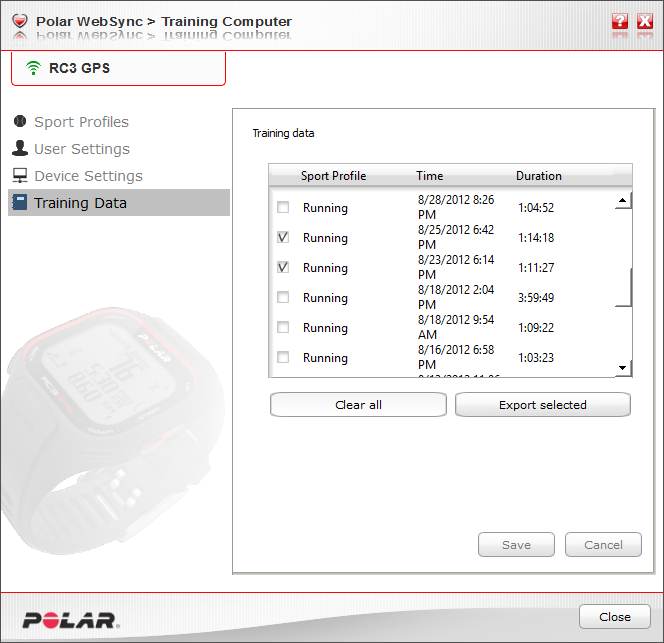This screenshot has width=664, height=643.
Task: Select the 3:59:49 duration cell
Action: (536, 298)
